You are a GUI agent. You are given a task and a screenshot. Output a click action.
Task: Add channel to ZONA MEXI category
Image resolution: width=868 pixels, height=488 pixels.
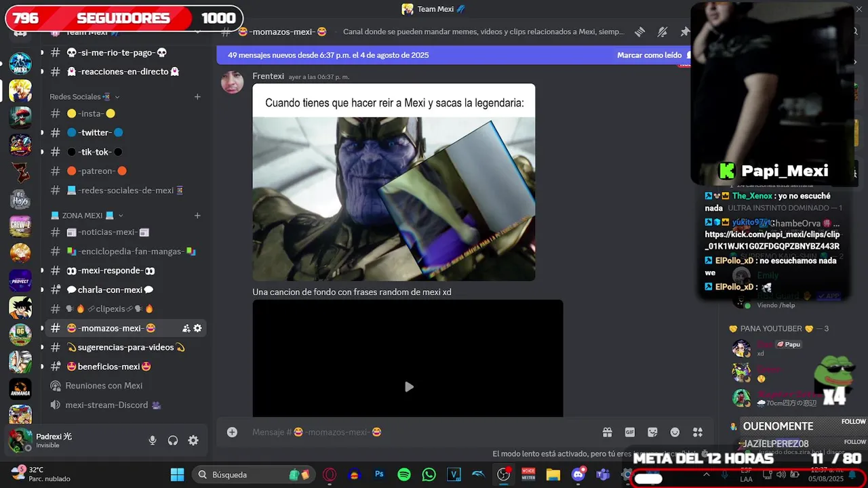pyautogui.click(x=197, y=216)
